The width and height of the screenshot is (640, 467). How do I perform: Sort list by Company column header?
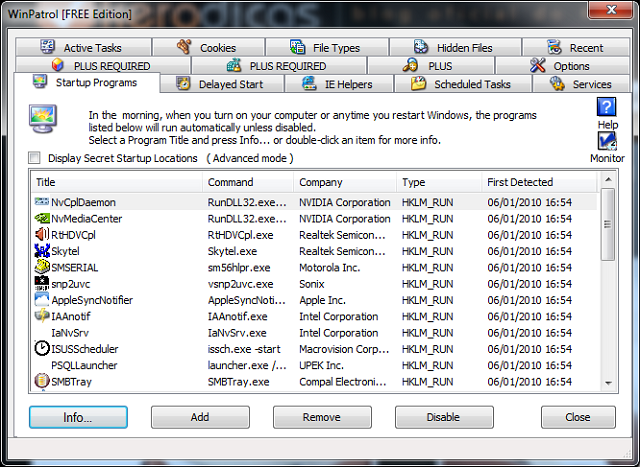tap(345, 182)
